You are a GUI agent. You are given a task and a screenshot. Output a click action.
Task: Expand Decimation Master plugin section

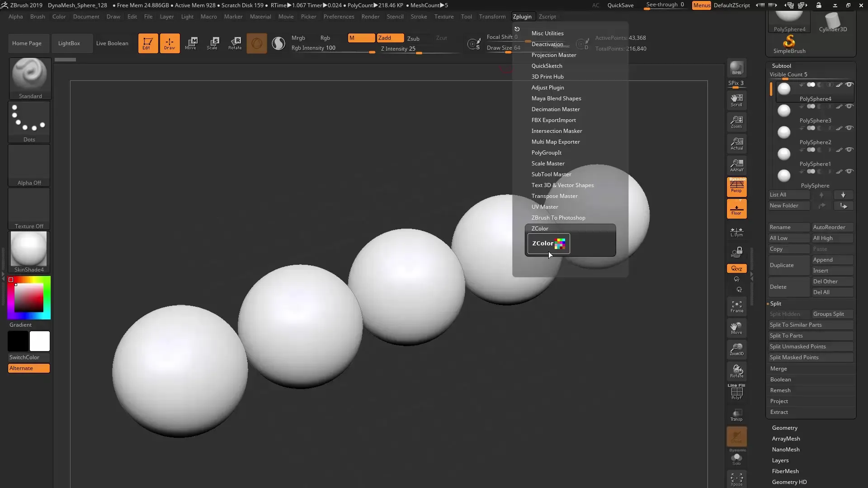pyautogui.click(x=556, y=109)
